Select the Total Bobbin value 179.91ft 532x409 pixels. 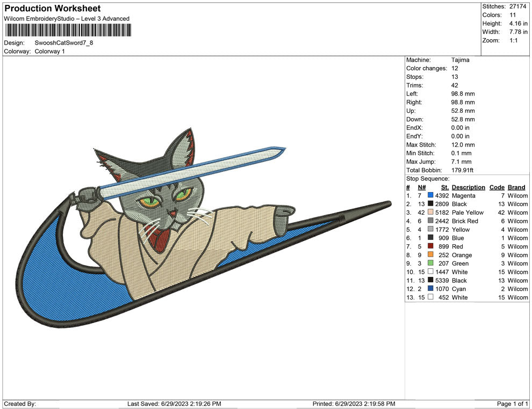coord(462,170)
